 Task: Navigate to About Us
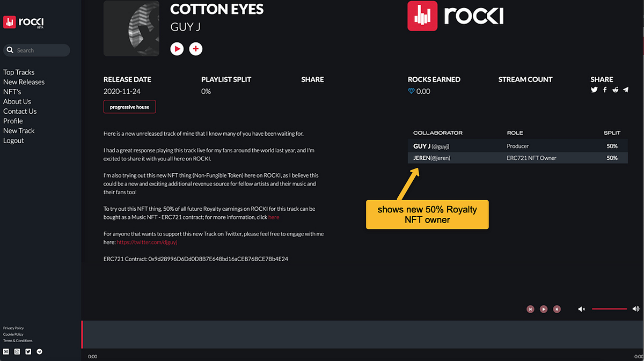[17, 101]
